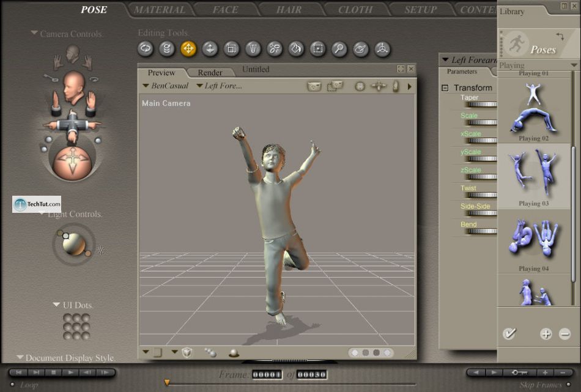Viewport: 581px width, 392px height.
Task: Expand the Preview toolbar right arrow
Action: [409, 86]
